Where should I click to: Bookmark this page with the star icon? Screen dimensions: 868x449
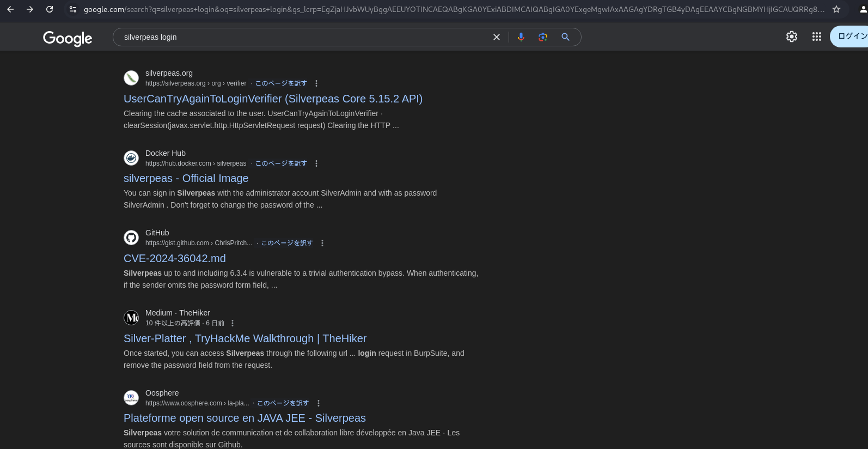coord(836,9)
